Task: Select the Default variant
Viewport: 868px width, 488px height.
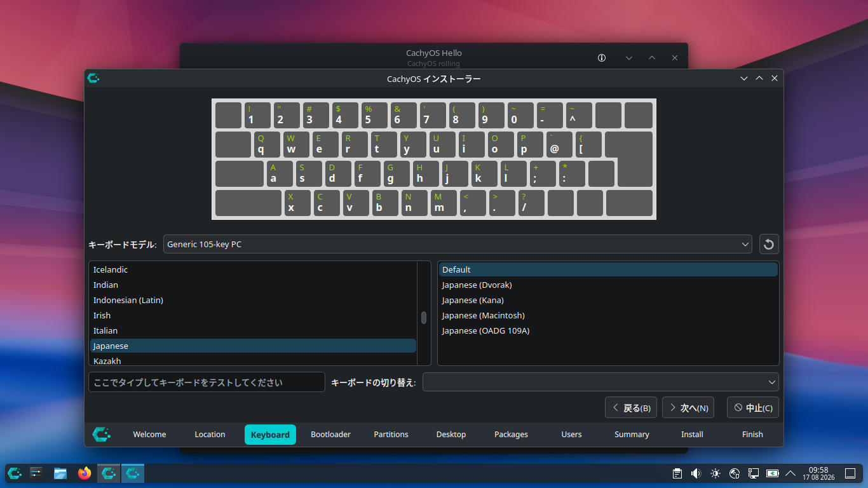Action: click(608, 270)
